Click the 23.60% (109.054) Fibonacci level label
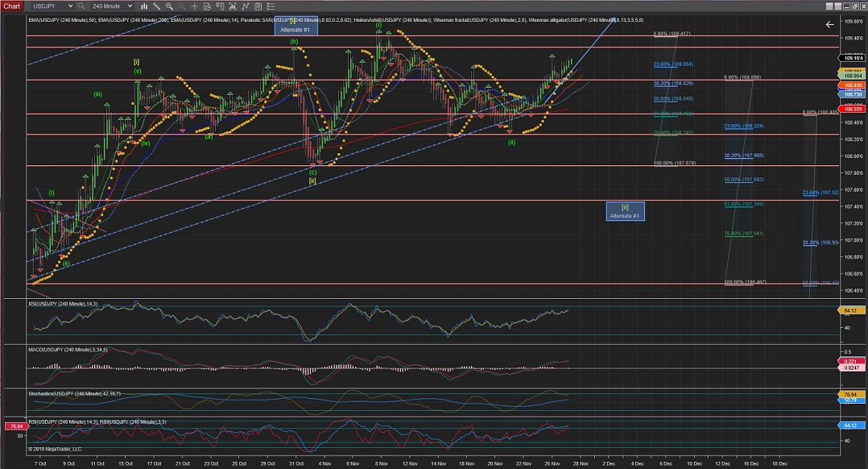Viewport: 868px width, 469px height. tap(673, 64)
